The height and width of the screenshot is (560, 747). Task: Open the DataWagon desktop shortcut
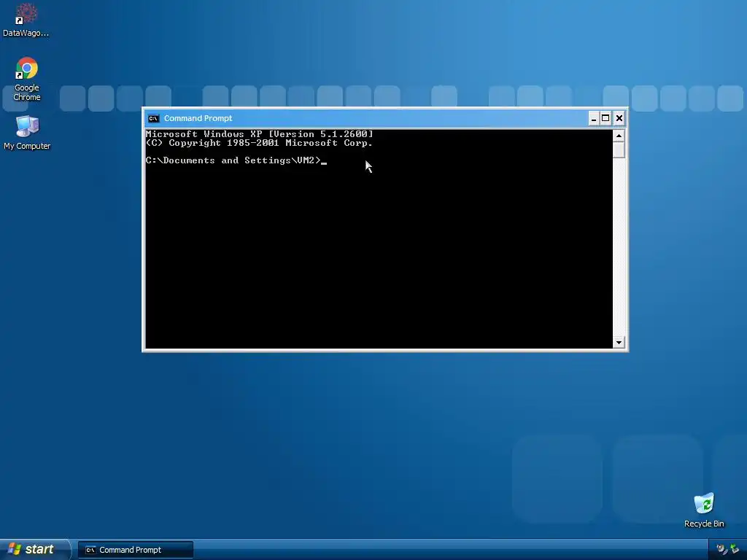pos(26,20)
